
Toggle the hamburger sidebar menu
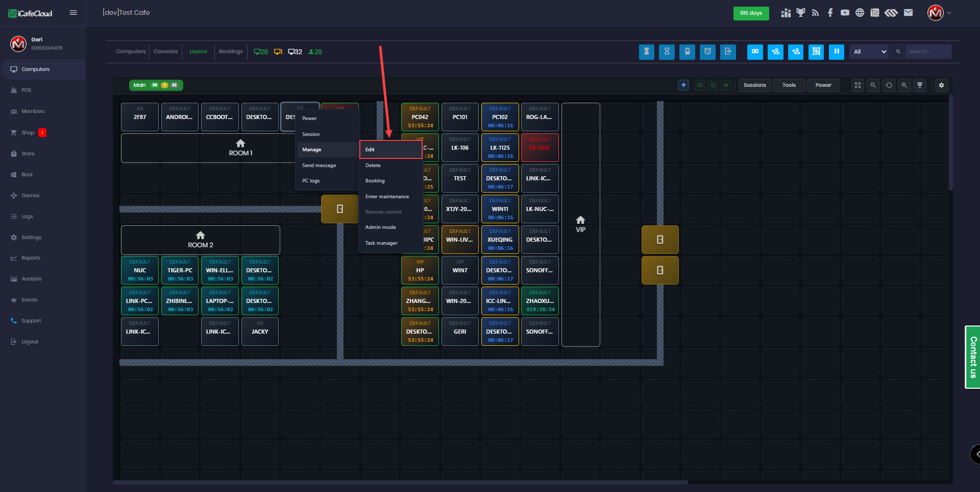click(x=73, y=13)
